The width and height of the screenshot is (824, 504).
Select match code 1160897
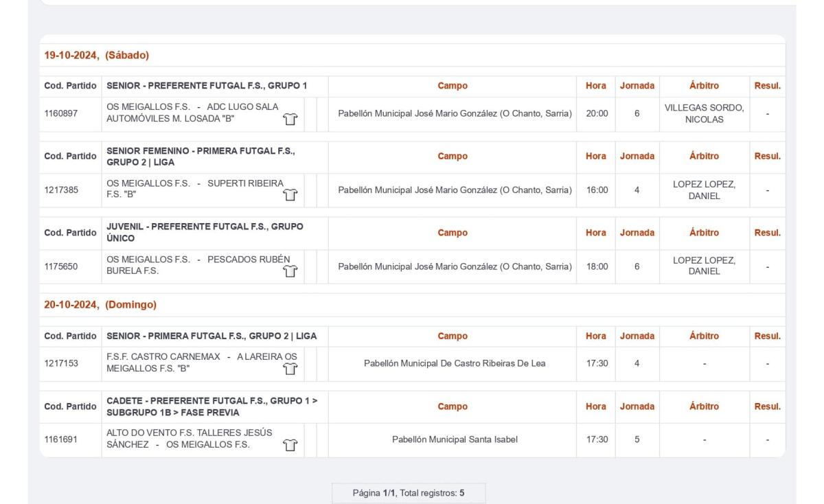point(61,113)
